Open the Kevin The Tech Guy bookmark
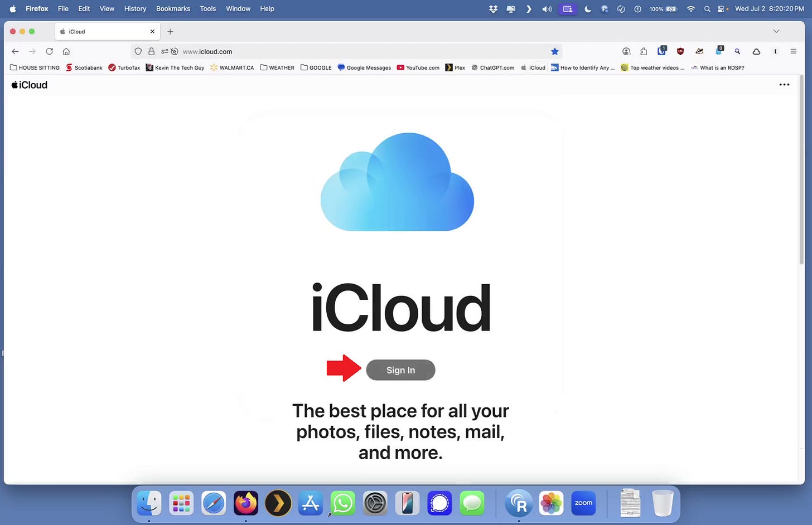This screenshot has height=525, width=812. coord(175,67)
